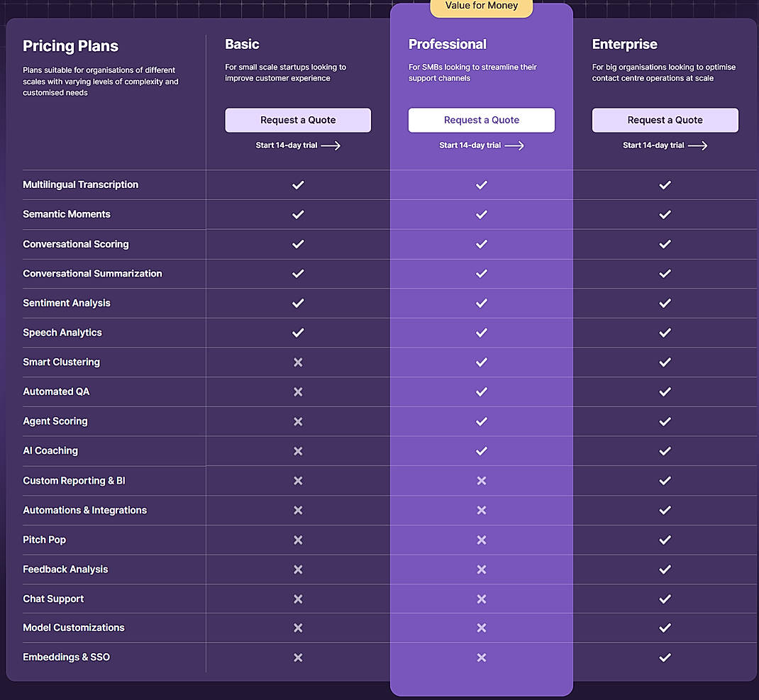759x700 pixels.
Task: Click the Professional Automated QA checkmark
Action: (482, 391)
